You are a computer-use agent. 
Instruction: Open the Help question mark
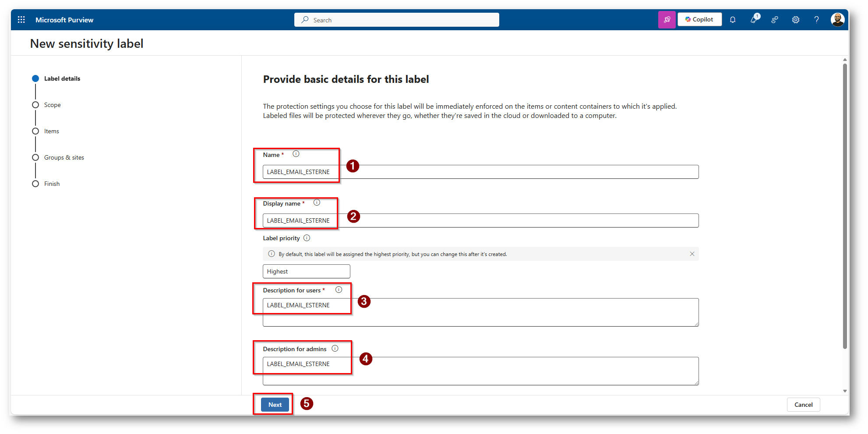817,20
